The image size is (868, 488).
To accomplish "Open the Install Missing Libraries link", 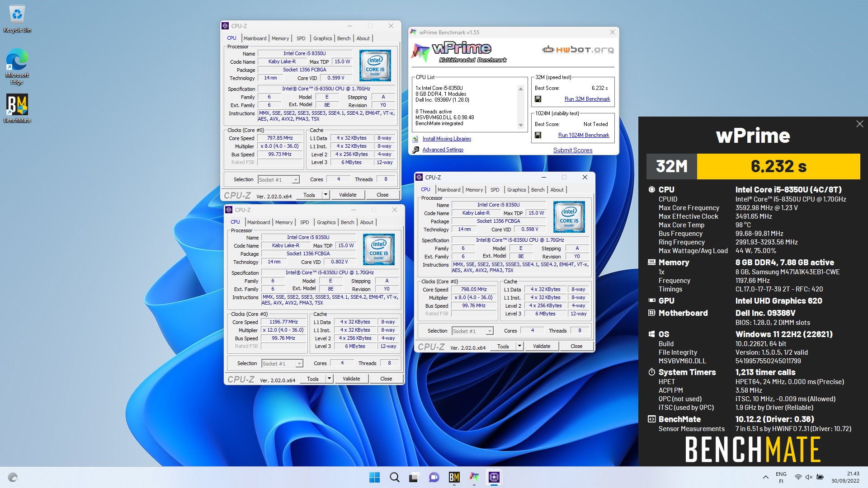I will tap(447, 139).
